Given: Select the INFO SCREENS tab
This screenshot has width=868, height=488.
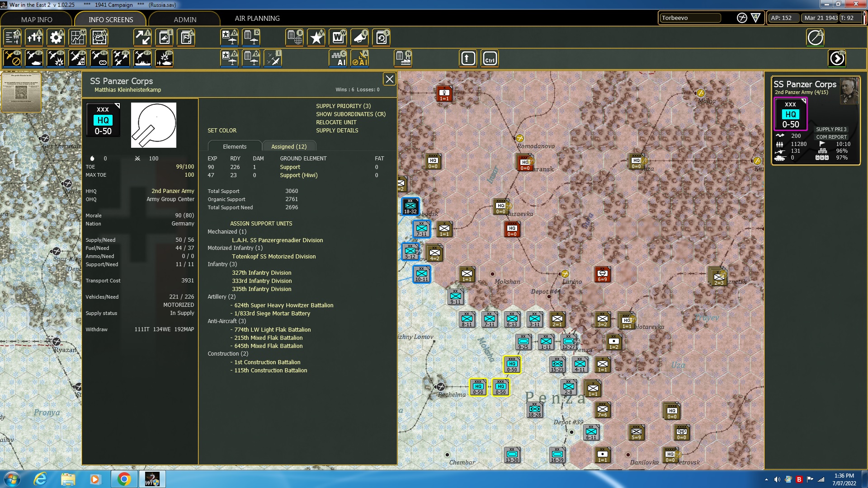Looking at the screenshot, I should tap(111, 19).
